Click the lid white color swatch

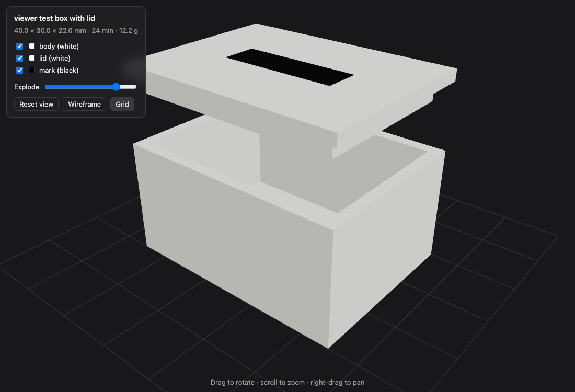click(32, 59)
